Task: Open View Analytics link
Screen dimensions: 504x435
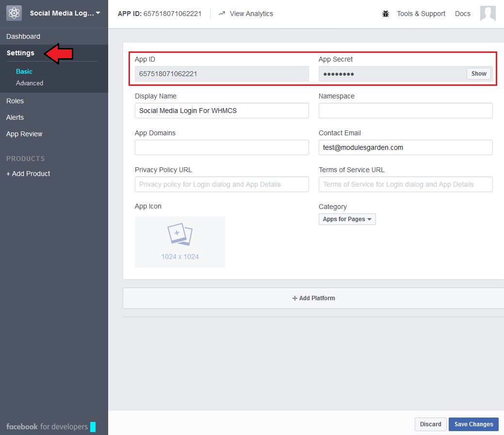Action: pyautogui.click(x=251, y=14)
